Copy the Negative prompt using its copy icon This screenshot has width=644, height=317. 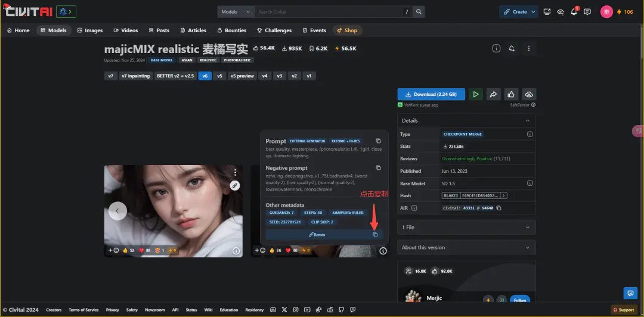[378, 167]
